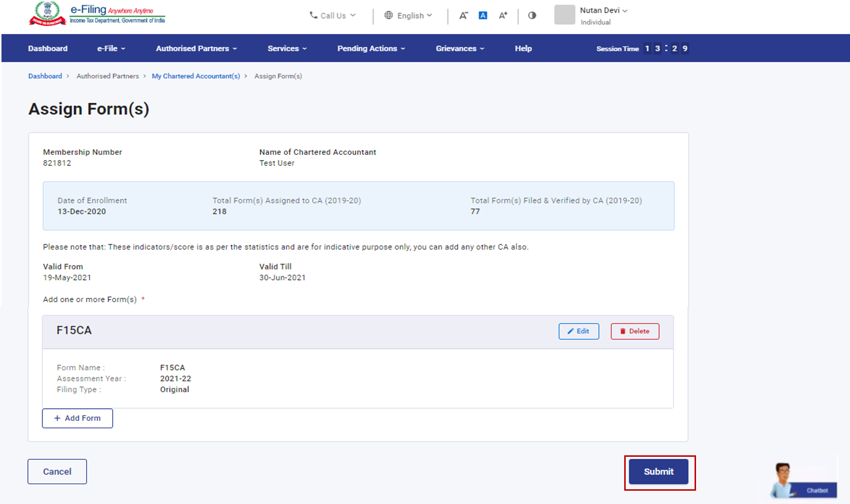Open My Chartered Accountant(s) breadcrumb link
Screen dimensions: 850x504
[x=196, y=76]
